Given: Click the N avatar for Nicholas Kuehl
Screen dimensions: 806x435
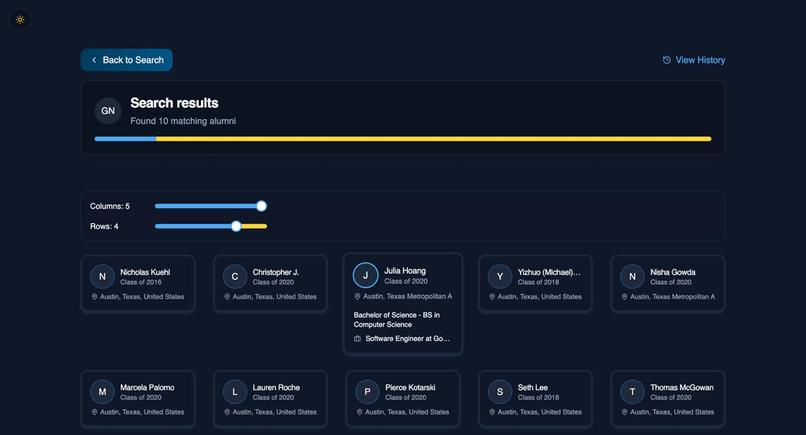Looking at the screenshot, I should coord(102,277).
